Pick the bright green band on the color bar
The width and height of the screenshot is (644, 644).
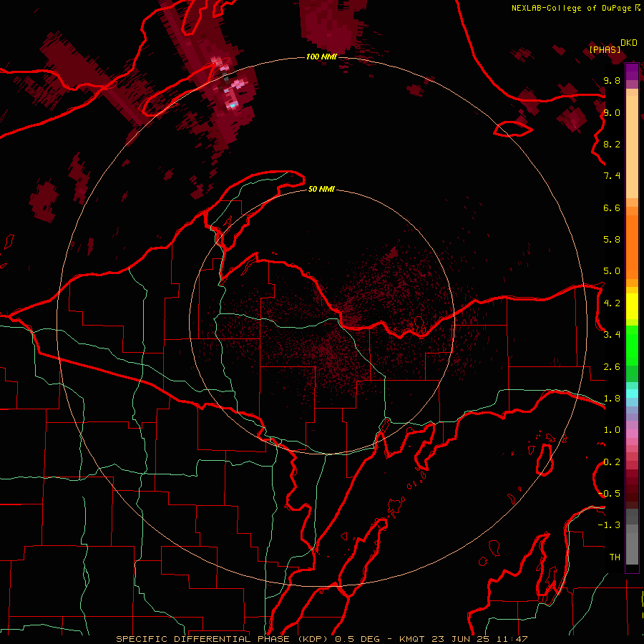pyautogui.click(x=632, y=346)
